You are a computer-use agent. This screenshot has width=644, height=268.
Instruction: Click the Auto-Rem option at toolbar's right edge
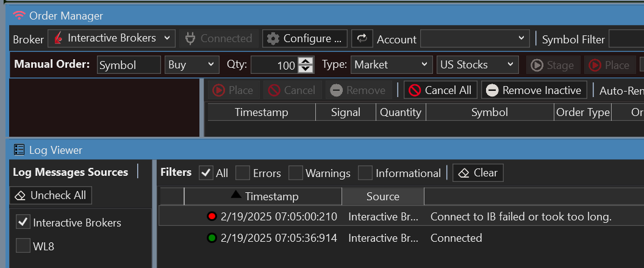(621, 90)
